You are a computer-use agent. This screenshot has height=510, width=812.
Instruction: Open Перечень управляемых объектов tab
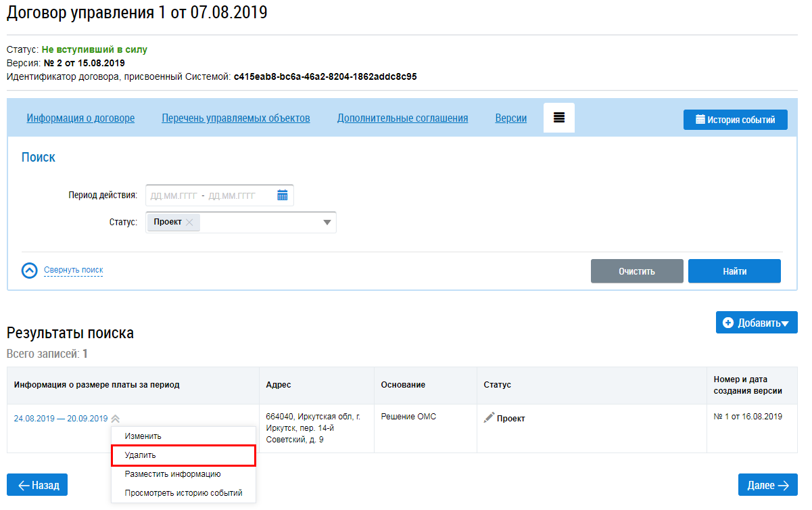click(236, 118)
